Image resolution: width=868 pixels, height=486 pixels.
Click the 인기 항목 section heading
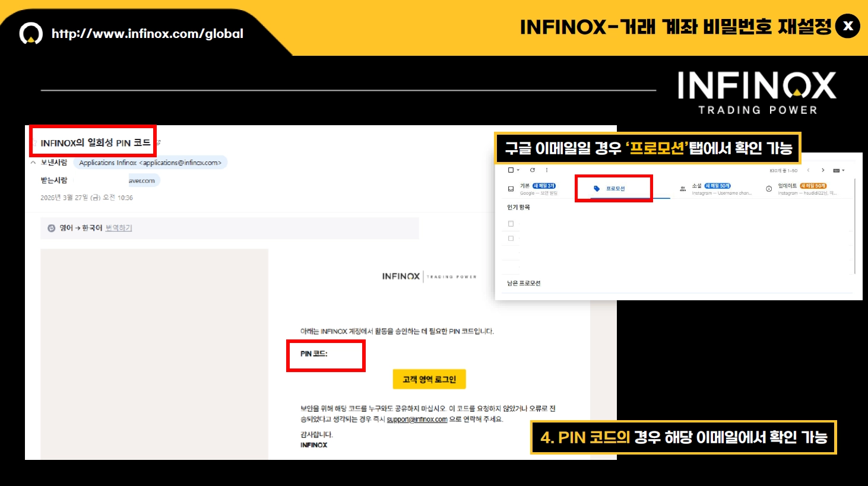pos(518,207)
